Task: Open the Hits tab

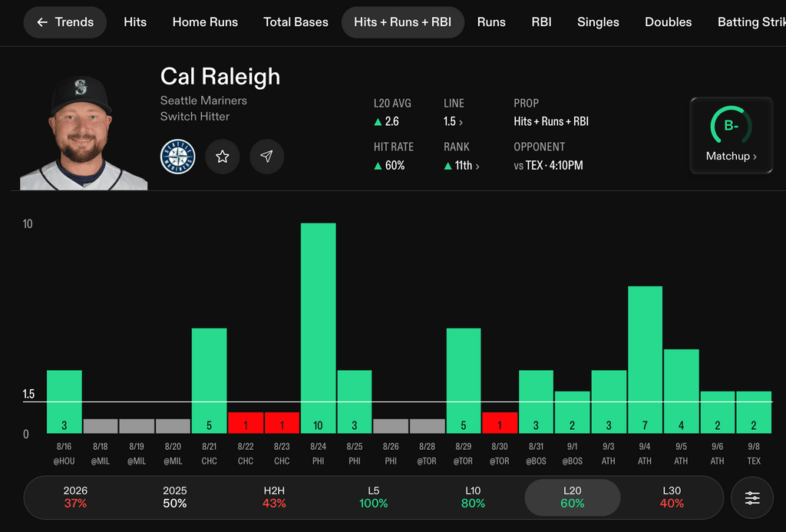Action: 135,22
